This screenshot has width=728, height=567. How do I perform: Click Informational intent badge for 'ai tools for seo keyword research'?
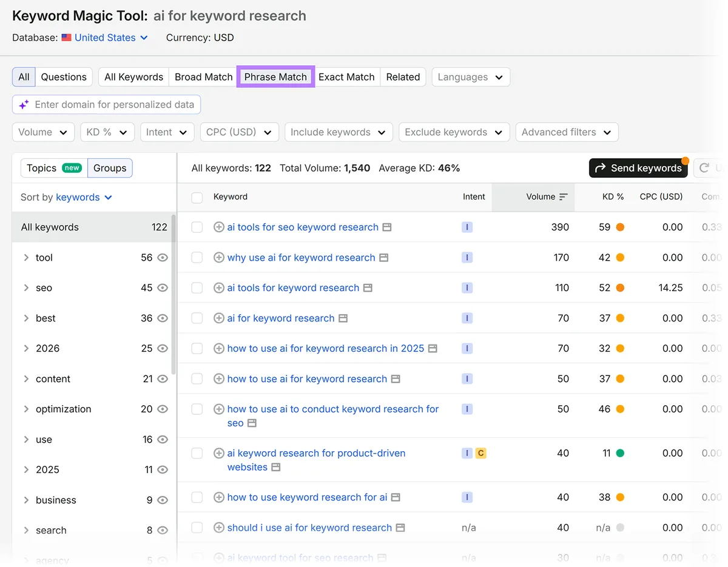(467, 227)
